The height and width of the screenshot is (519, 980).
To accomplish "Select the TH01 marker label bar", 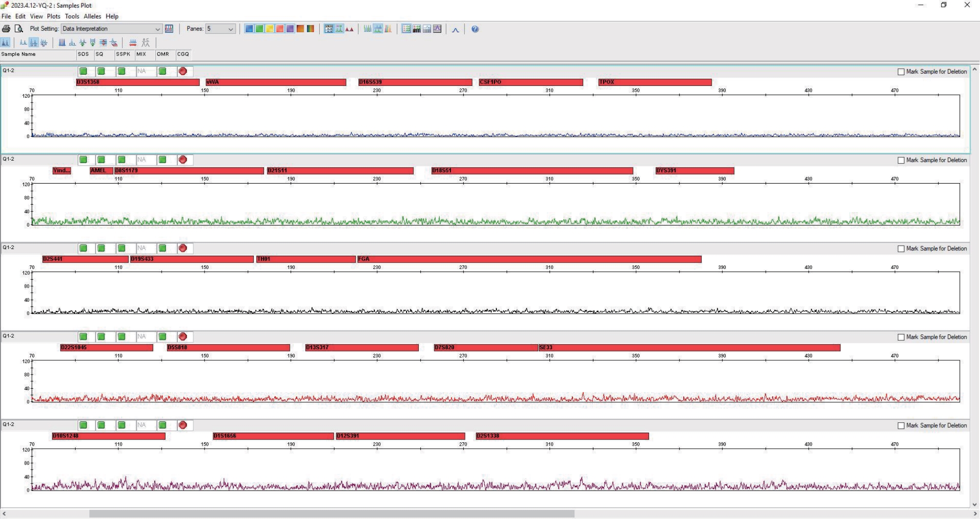I will 306,259.
